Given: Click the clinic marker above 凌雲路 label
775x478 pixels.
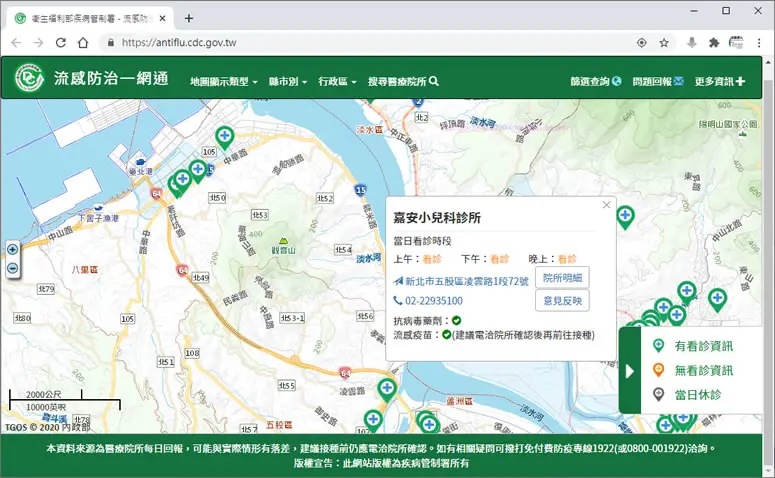Looking at the screenshot, I should (x=387, y=390).
